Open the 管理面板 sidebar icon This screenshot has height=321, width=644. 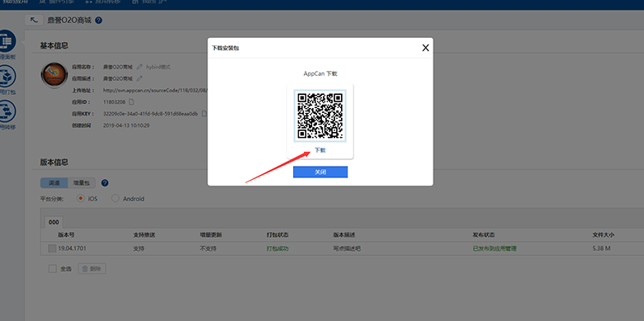click(x=7, y=41)
